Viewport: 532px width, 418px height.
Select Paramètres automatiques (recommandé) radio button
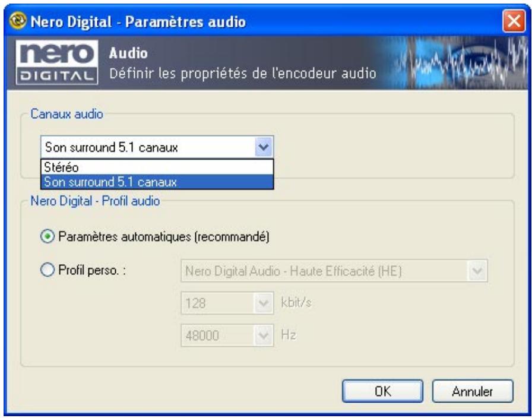(x=47, y=236)
